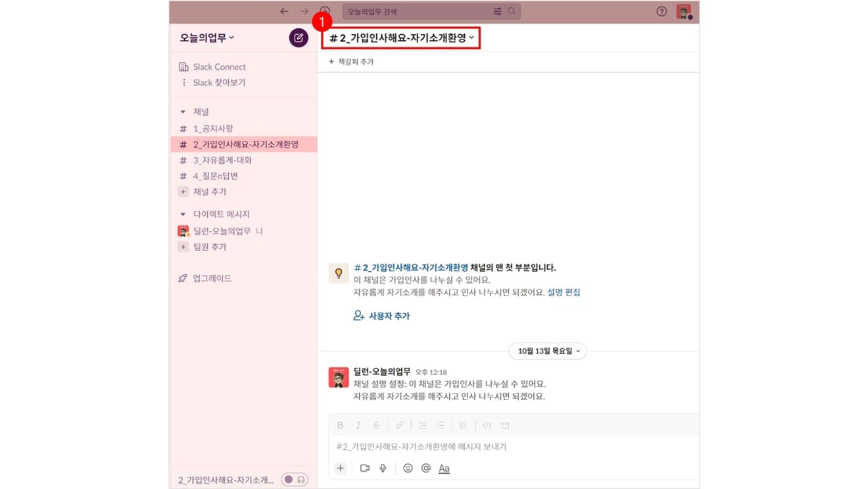Screen dimensions: 868x489
Task: Click 사용자 추가 to add people
Action: coord(381,316)
